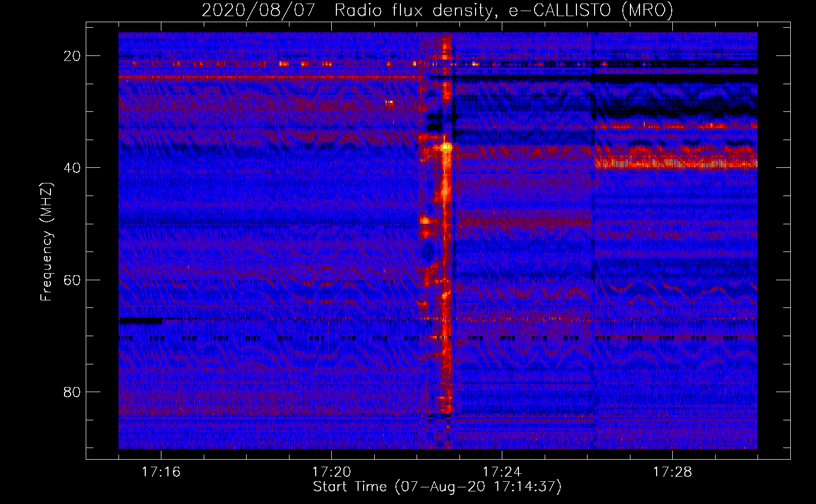
Task: Click the 'Frequency (MHZ)' axis label
Action: (46, 242)
